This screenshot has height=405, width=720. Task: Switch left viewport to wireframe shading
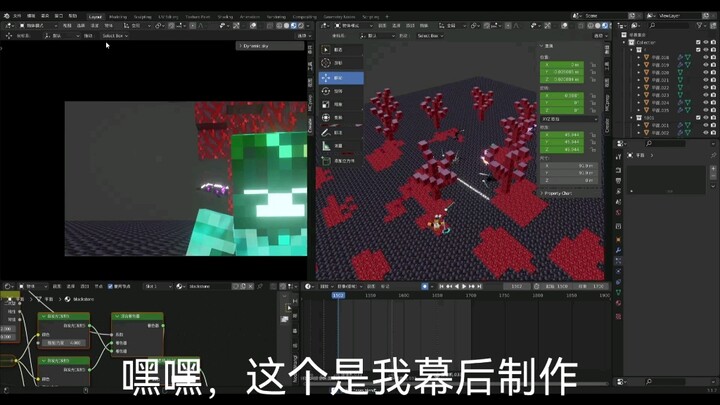(x=279, y=26)
